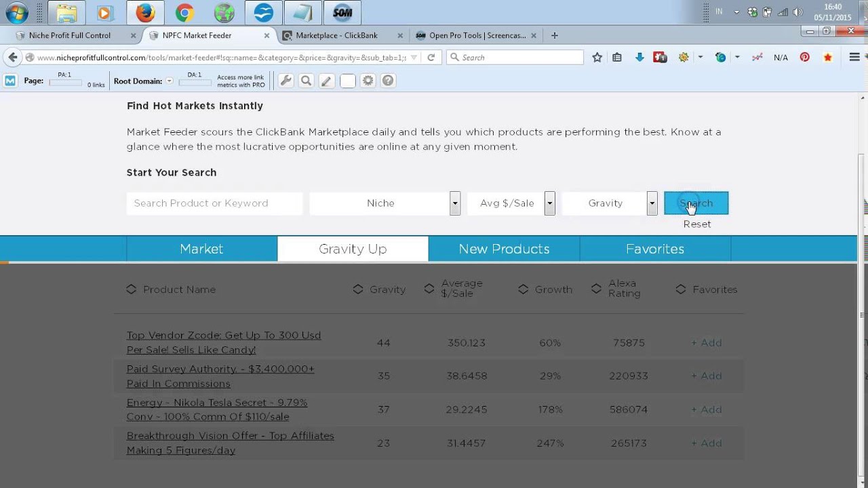The width and height of the screenshot is (868, 488).
Task: Open the Niche dropdown
Action: click(385, 203)
